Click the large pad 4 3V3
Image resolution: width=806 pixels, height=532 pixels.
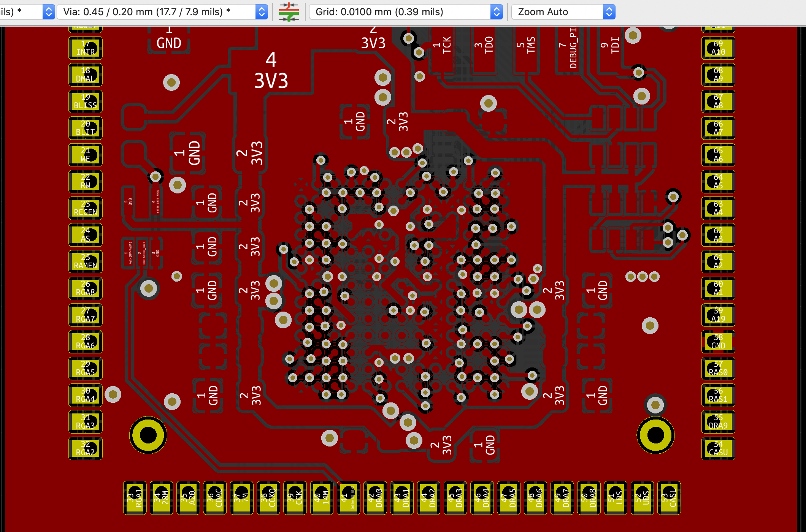click(271, 71)
